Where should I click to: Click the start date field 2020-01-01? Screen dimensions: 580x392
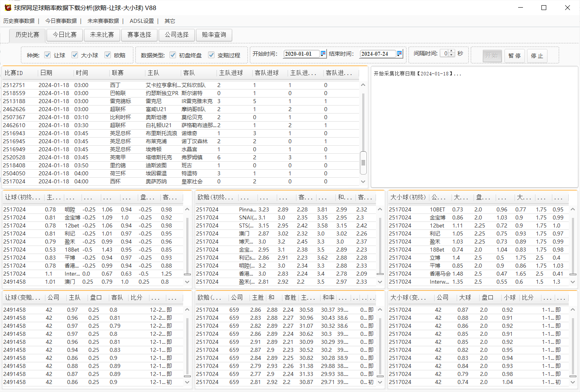[301, 54]
